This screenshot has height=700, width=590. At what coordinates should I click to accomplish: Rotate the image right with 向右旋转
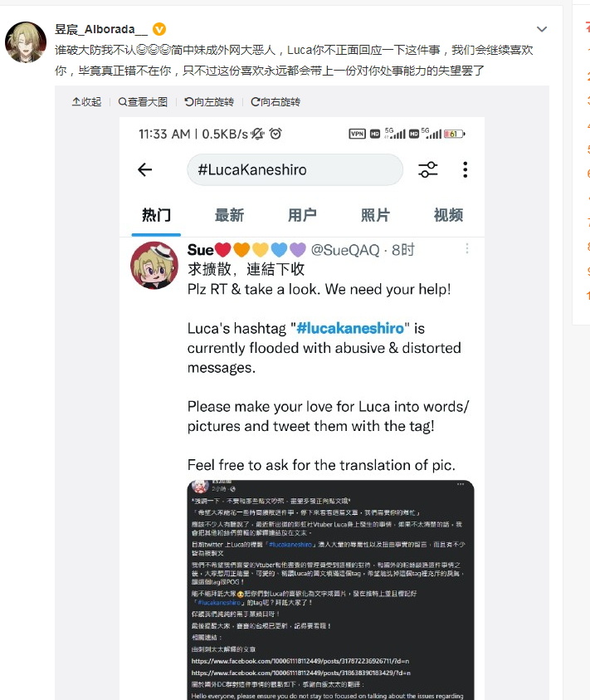[275, 102]
